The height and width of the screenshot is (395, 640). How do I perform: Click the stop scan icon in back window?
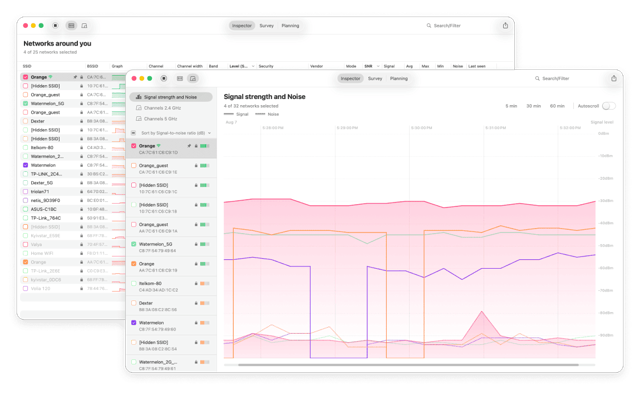click(x=56, y=25)
